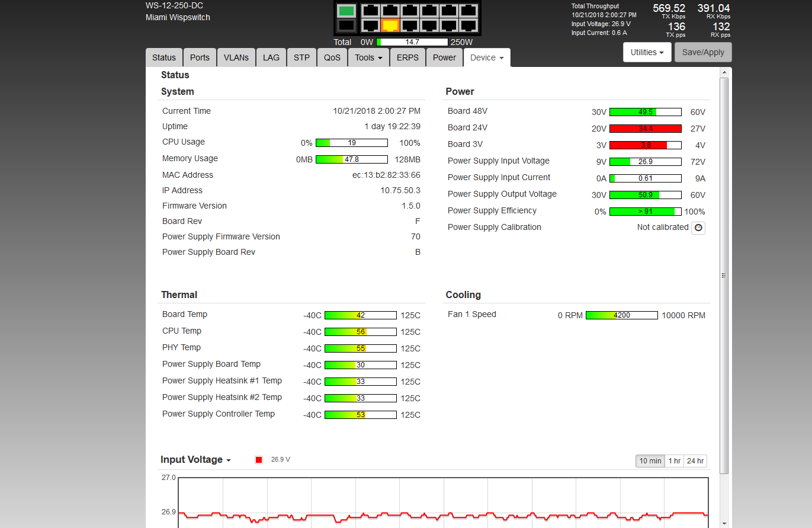Click the green SFP port icon
The width and height of the screenshot is (812, 528).
(346, 11)
